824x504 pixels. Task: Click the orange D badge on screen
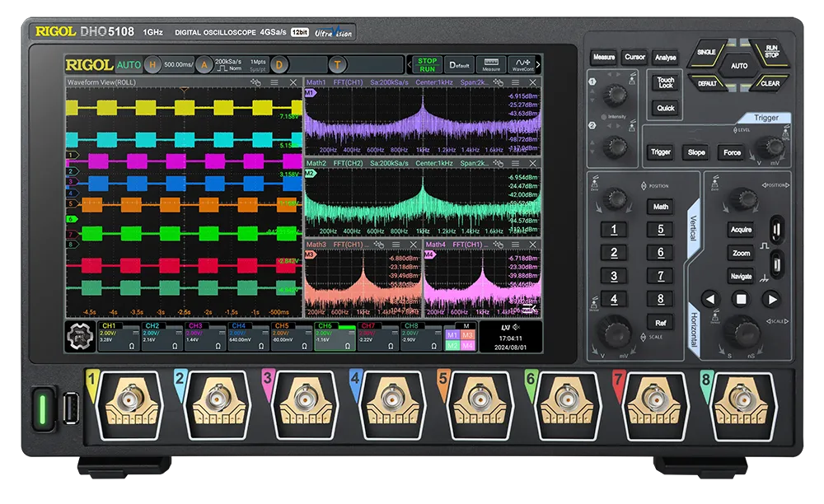tap(279, 65)
